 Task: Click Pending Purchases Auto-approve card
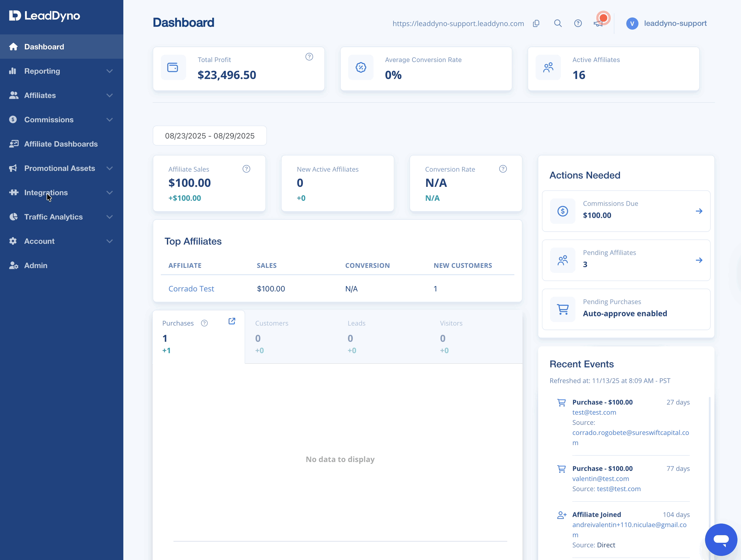click(x=626, y=309)
